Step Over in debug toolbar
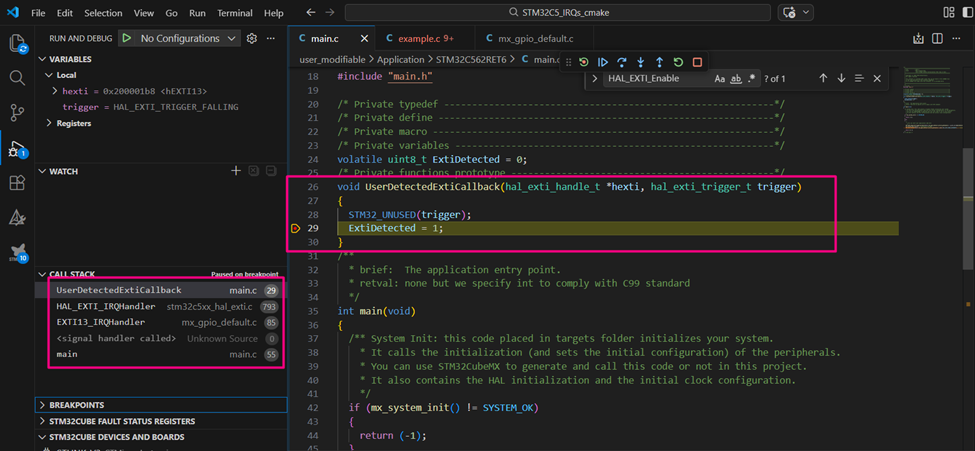 click(x=621, y=62)
